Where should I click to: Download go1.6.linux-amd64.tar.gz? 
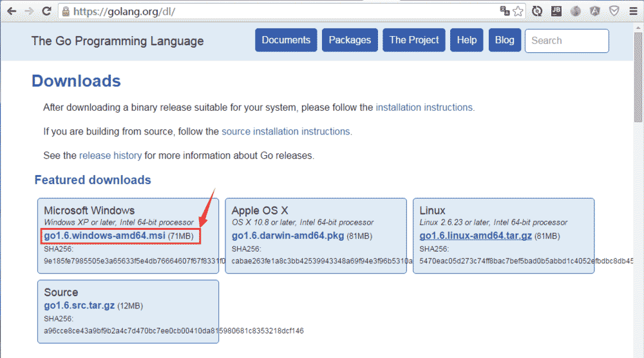[x=476, y=236]
